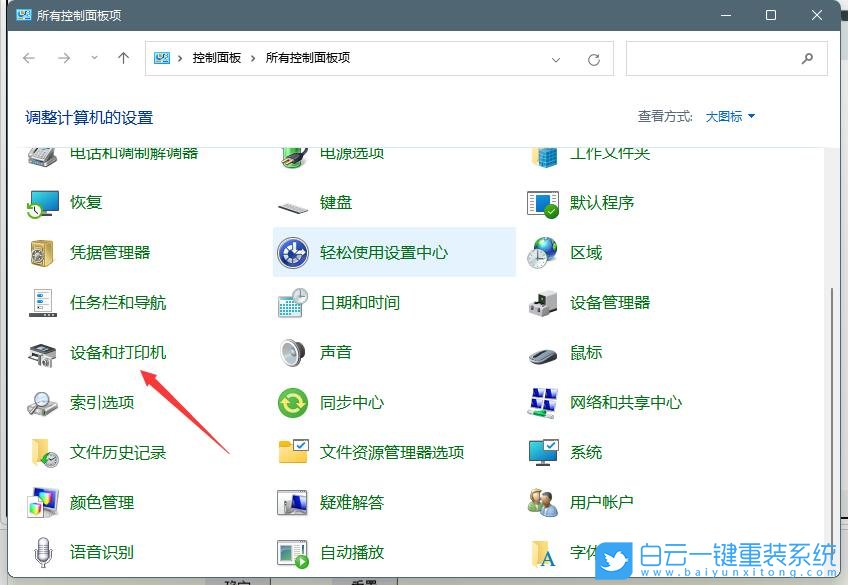
Task: Open the 大图标 view mode dropdown
Action: [729, 116]
